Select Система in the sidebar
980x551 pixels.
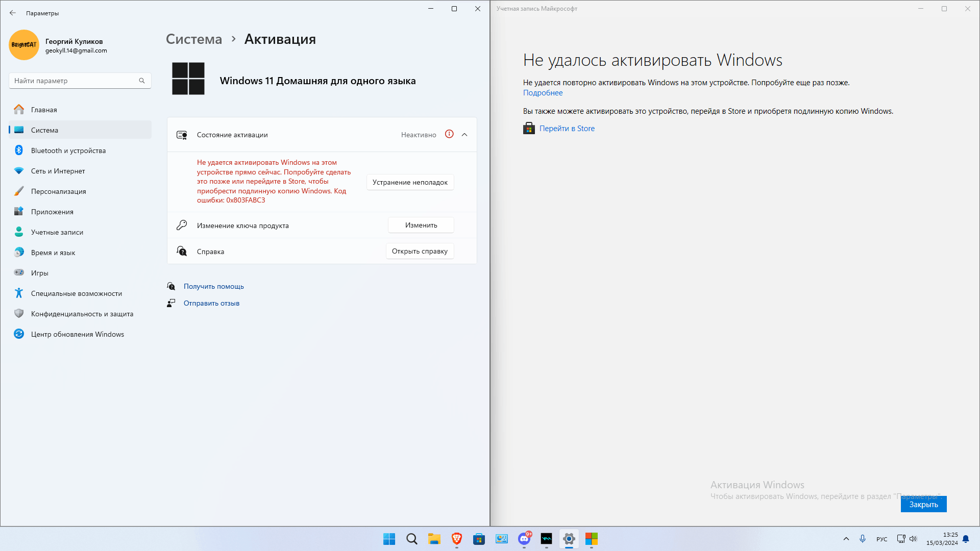click(80, 130)
